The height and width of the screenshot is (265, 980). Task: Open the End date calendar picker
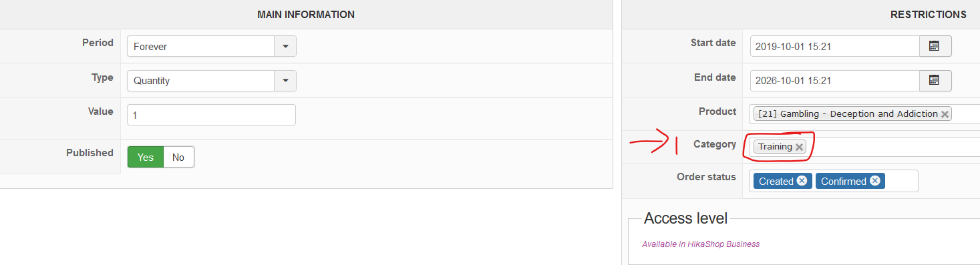[935, 80]
